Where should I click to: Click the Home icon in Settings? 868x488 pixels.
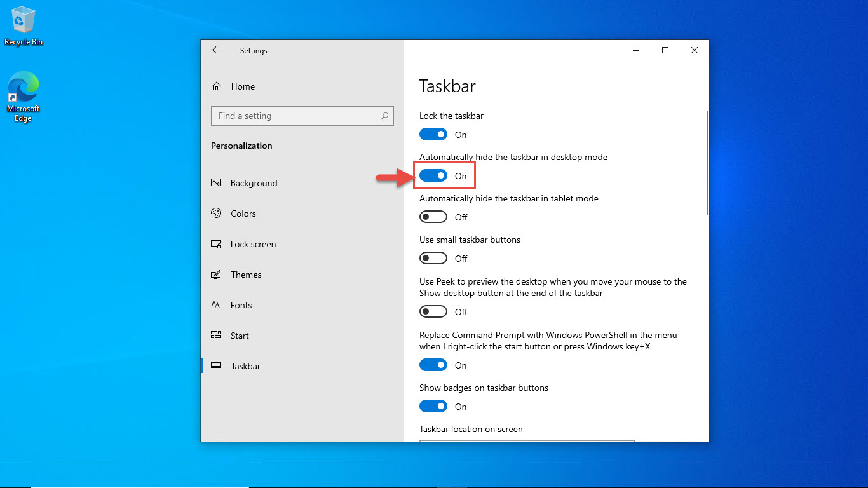216,86
